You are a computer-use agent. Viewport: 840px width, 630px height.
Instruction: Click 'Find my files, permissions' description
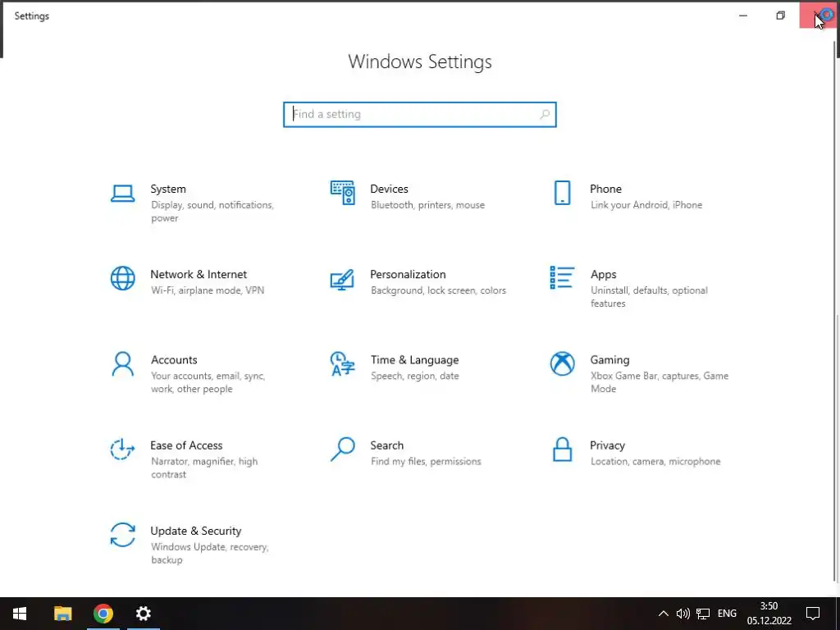(426, 461)
